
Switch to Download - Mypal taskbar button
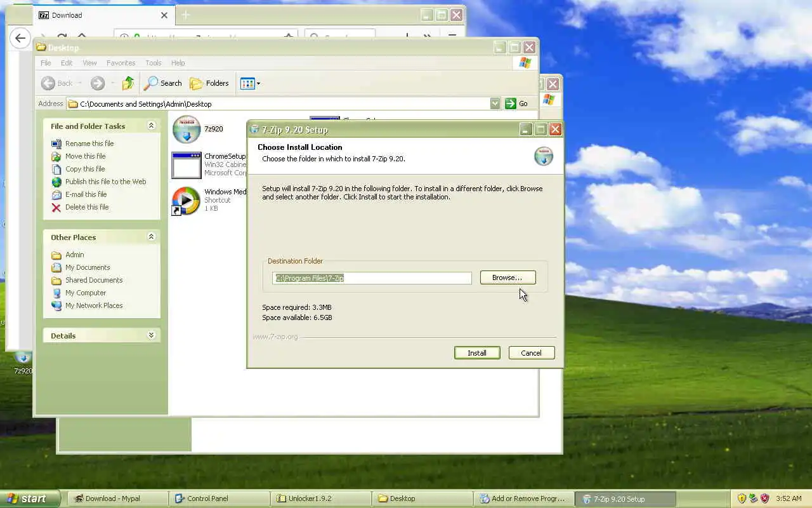(118, 498)
